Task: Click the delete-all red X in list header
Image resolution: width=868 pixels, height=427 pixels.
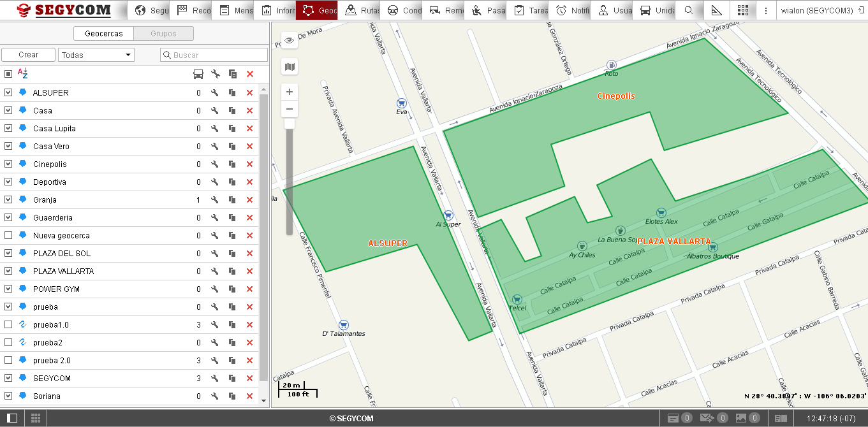Action: (x=250, y=74)
